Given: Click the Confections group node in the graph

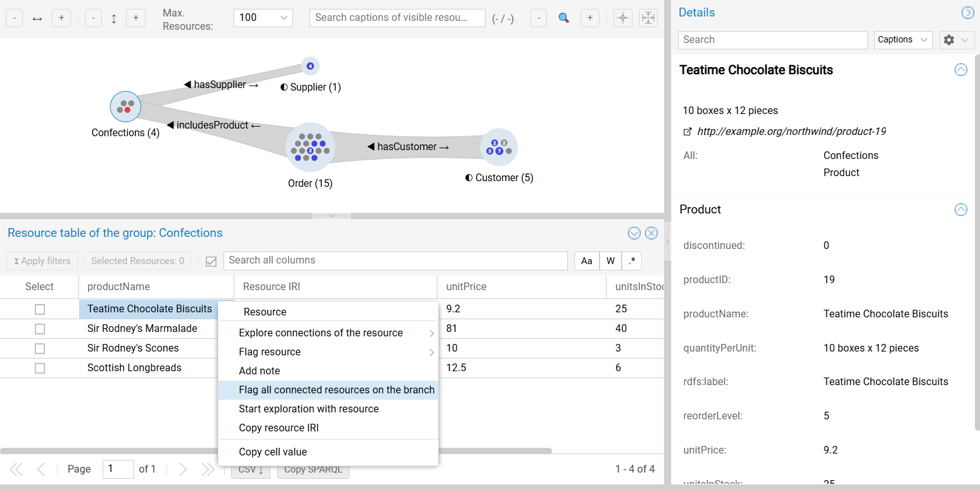Looking at the screenshot, I should coord(125,106).
